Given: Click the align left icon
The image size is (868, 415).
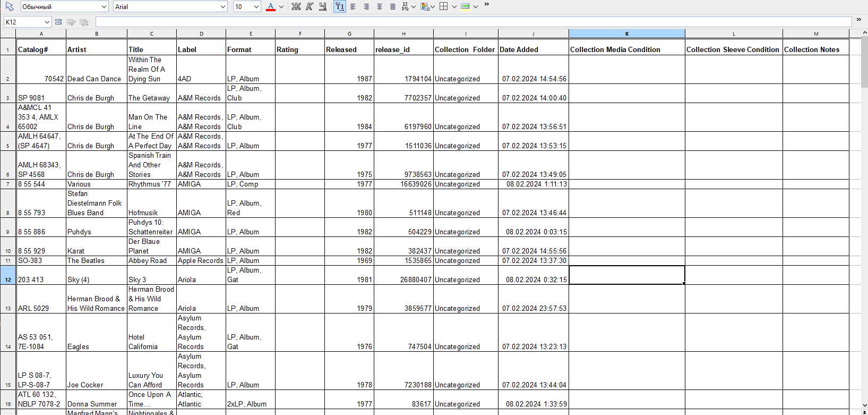Looking at the screenshot, I should point(353,6).
